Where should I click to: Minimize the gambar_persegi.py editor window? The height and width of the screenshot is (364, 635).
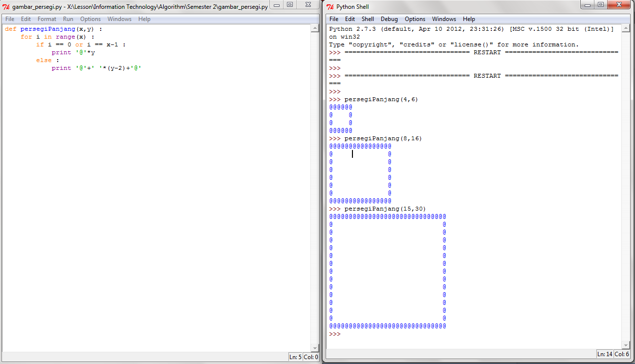(x=277, y=5)
